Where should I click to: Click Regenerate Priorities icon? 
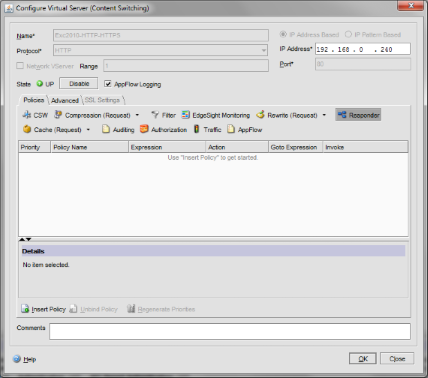coord(131,309)
